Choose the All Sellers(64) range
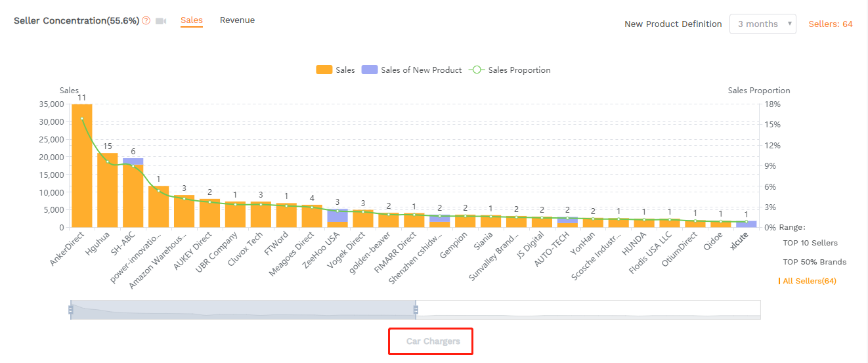 (x=809, y=281)
